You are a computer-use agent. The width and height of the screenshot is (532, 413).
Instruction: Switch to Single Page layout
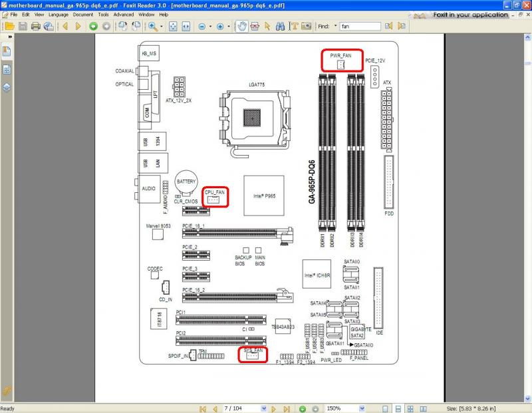click(x=386, y=409)
